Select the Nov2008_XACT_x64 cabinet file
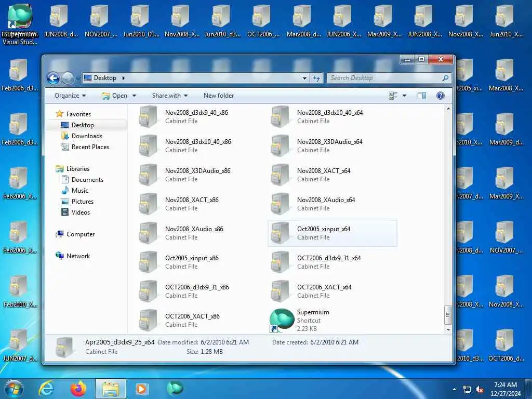 332,175
